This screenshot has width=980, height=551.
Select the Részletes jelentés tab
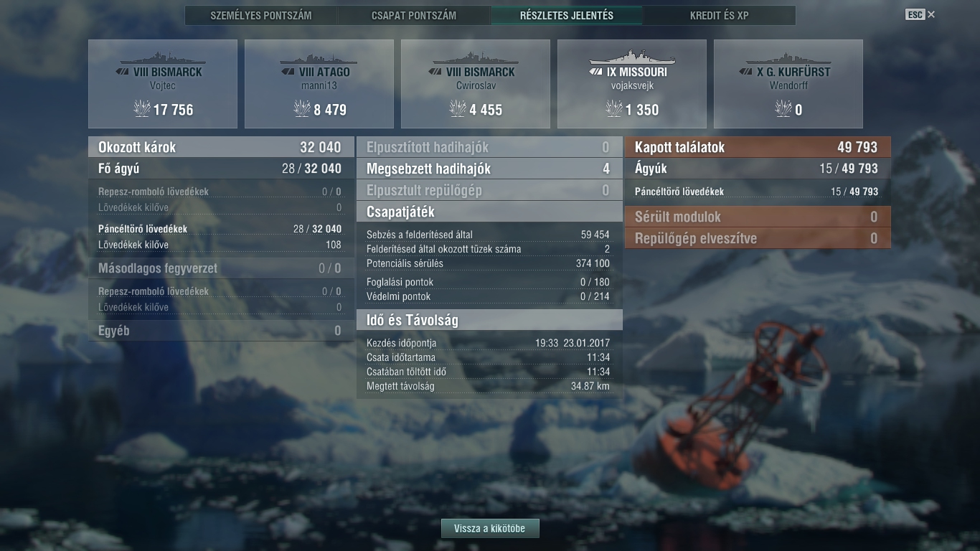(567, 15)
